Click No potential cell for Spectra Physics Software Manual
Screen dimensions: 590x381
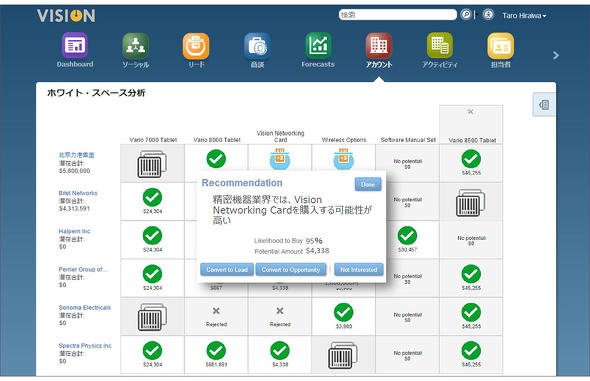tap(408, 355)
